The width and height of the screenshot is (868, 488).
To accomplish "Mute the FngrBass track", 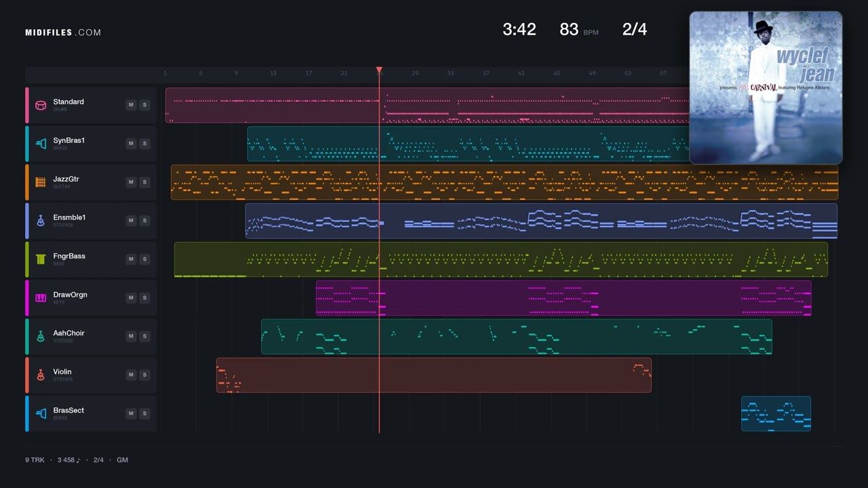I will tap(131, 260).
